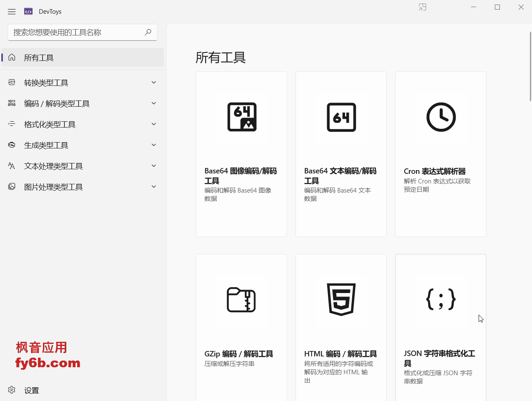Open the 编码 / 解码类型工具 category

point(83,103)
